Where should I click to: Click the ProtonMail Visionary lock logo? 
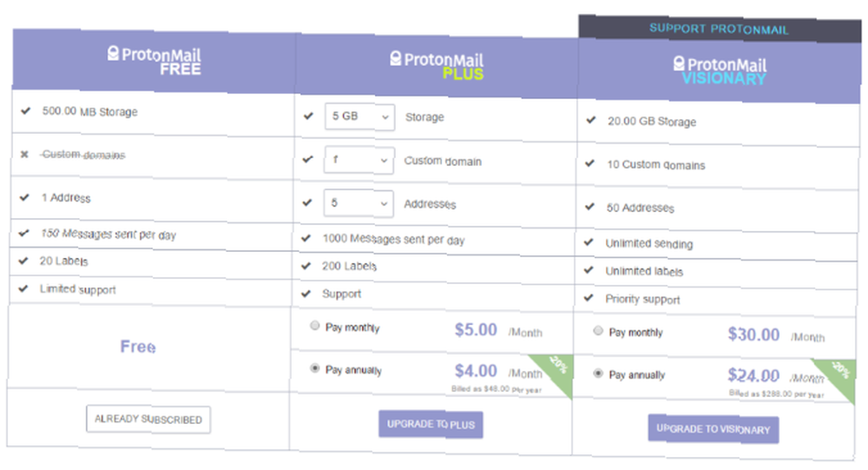coord(680,63)
